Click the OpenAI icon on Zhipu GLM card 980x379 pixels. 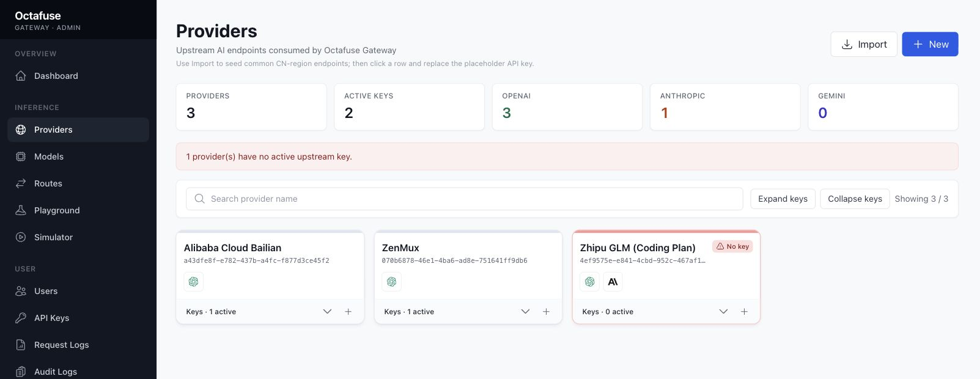pyautogui.click(x=590, y=282)
